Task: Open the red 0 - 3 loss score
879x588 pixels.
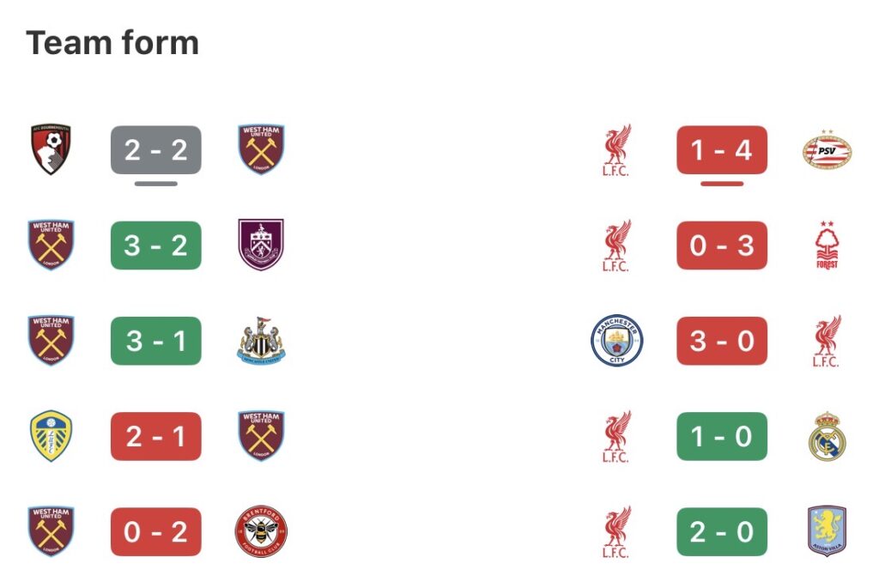Action: (722, 246)
